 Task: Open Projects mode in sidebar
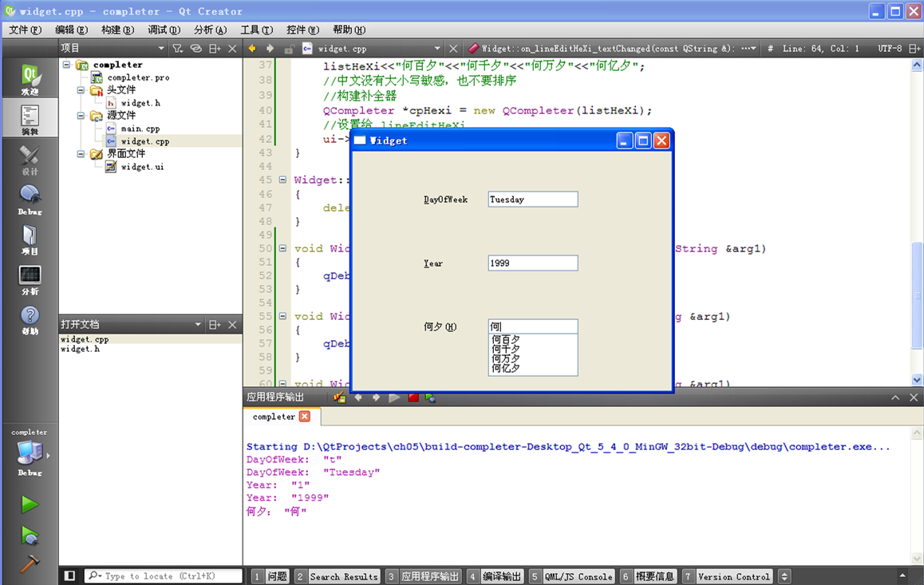pyautogui.click(x=30, y=239)
